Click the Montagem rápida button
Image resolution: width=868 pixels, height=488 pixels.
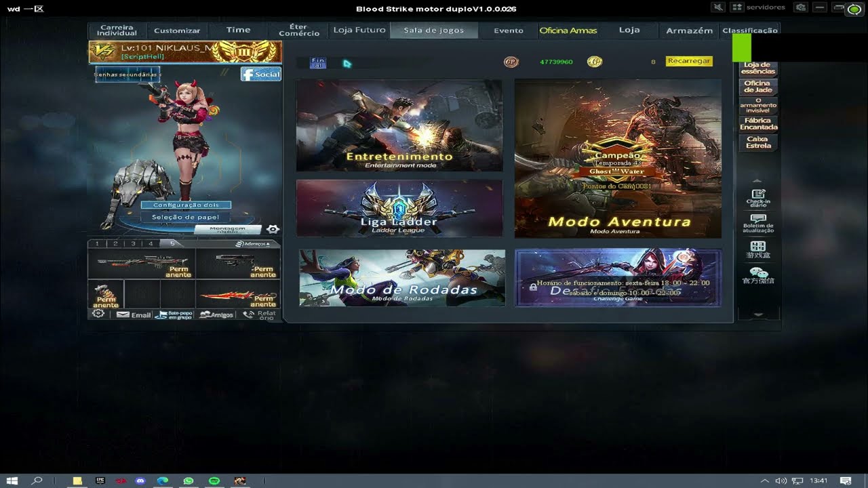click(x=228, y=230)
